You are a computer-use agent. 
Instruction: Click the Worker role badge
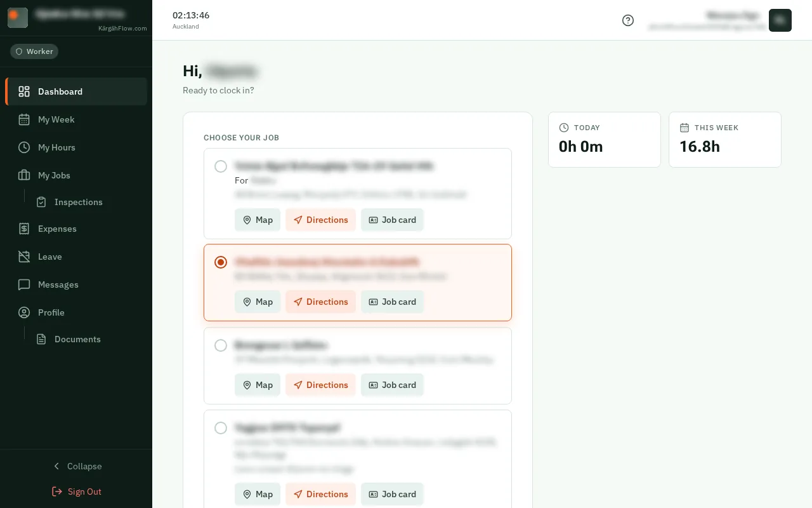(34, 51)
